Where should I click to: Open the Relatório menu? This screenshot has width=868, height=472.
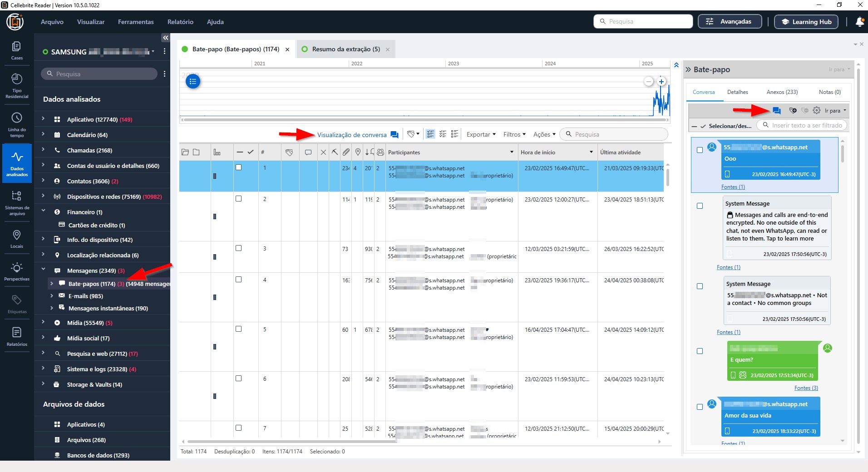click(180, 22)
